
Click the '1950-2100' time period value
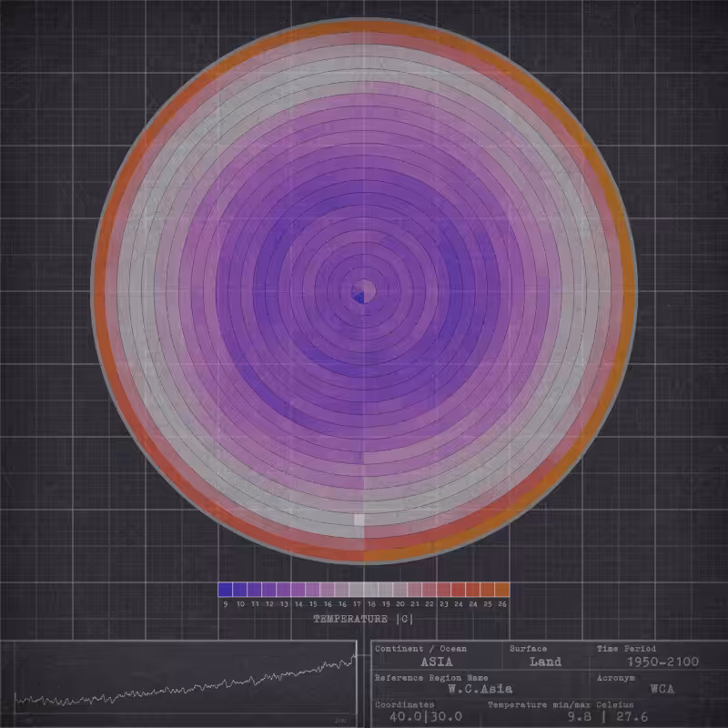coord(663,662)
